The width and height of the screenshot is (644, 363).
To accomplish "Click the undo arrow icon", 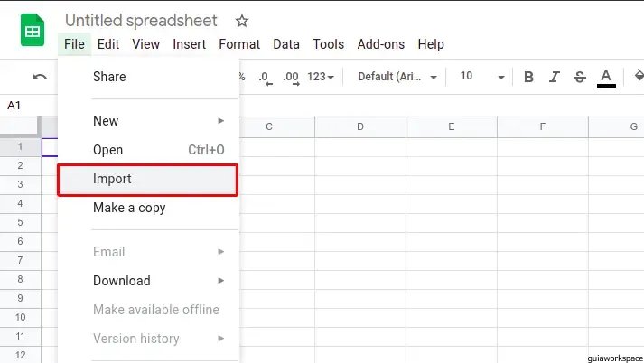I will [39, 77].
